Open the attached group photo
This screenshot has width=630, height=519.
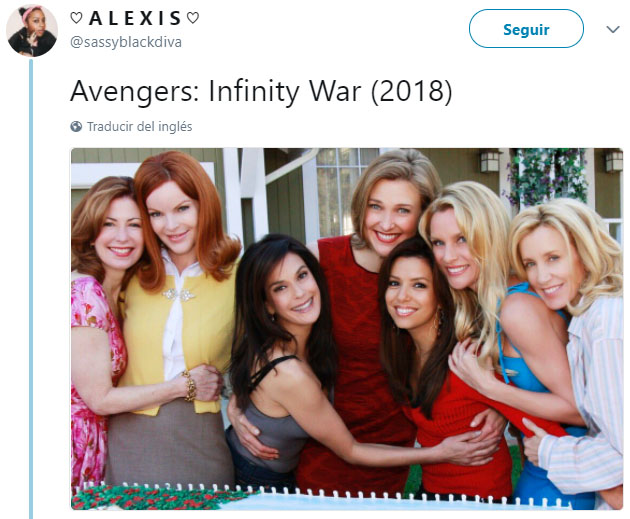(x=347, y=329)
